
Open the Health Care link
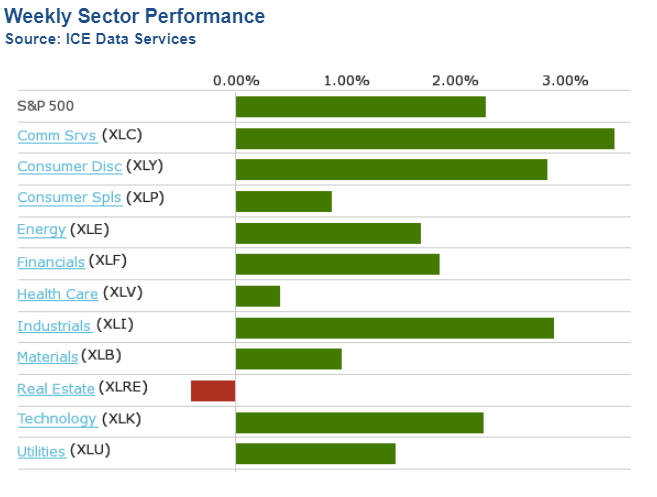(x=57, y=294)
